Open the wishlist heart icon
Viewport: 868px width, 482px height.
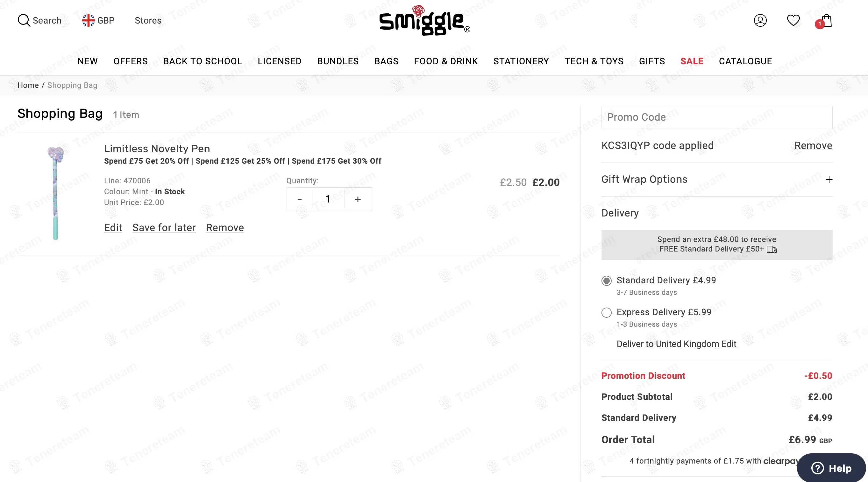coord(793,20)
